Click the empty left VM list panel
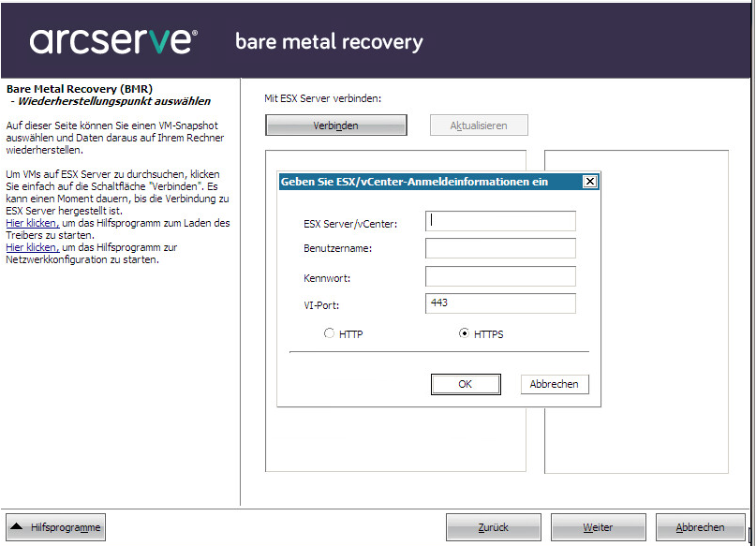The width and height of the screenshot is (756, 546). click(393, 440)
